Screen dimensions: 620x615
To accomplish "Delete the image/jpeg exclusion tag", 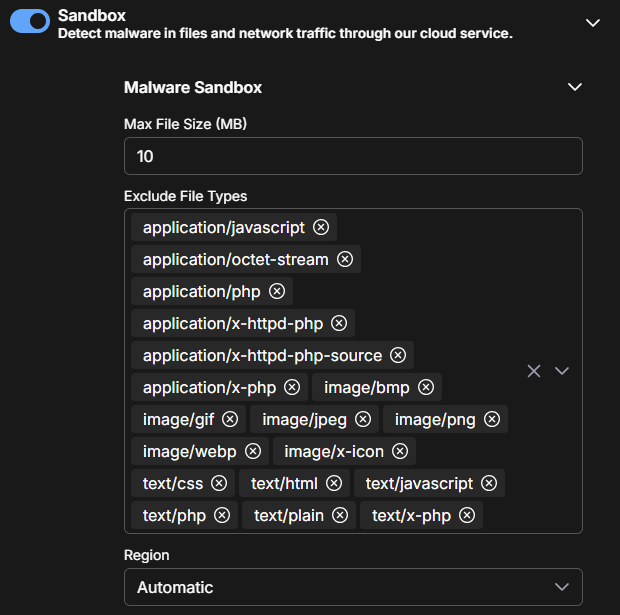I will pos(363,419).
